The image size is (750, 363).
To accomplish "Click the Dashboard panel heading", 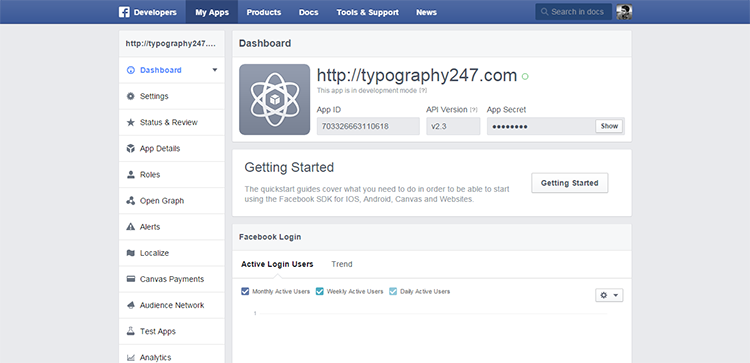I will (265, 44).
